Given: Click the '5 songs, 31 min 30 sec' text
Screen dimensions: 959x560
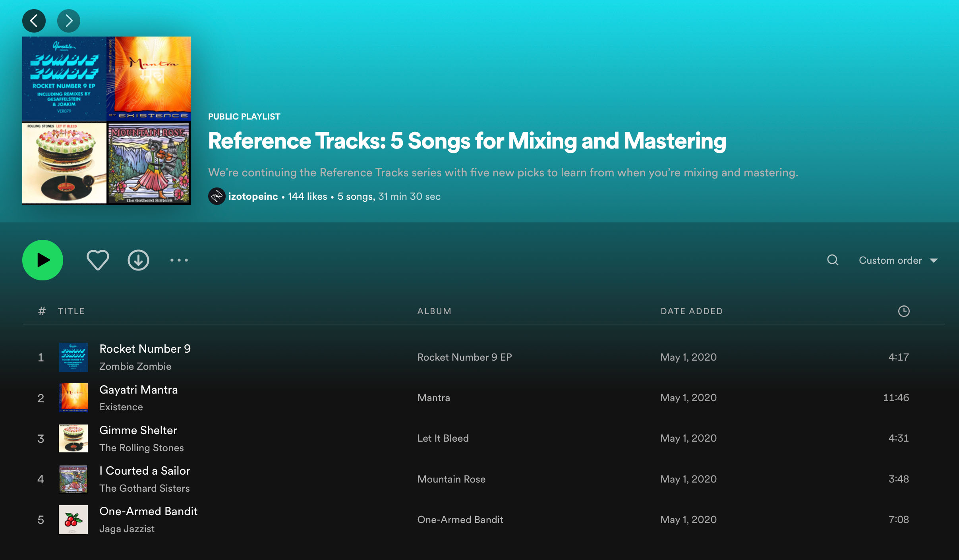Looking at the screenshot, I should pos(389,196).
